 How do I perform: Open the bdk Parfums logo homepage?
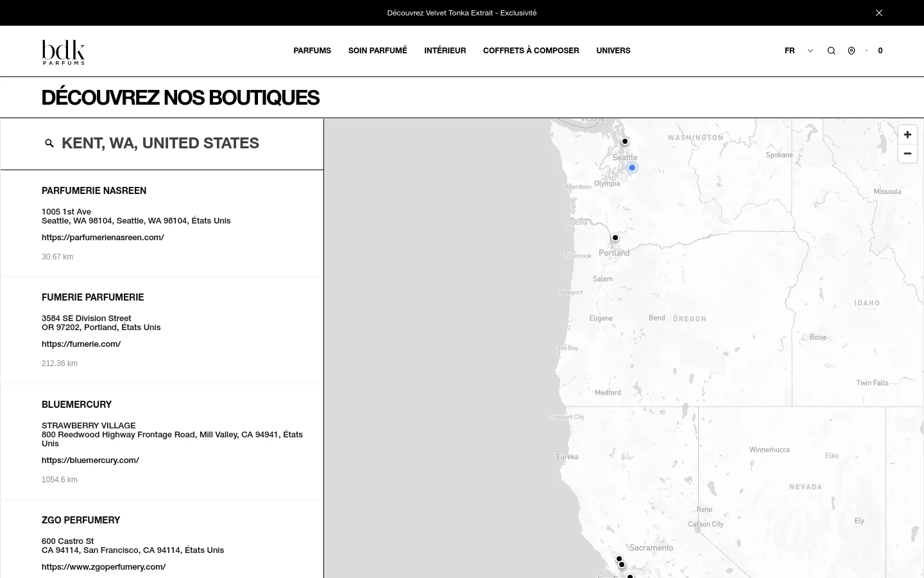click(64, 52)
